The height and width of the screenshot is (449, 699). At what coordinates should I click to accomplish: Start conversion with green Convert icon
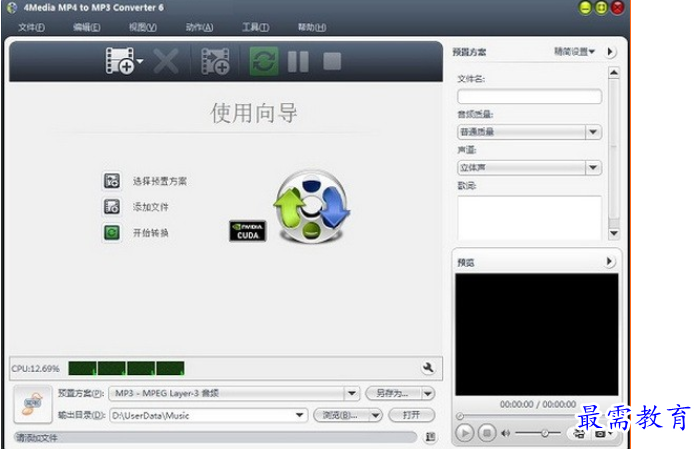(x=264, y=61)
